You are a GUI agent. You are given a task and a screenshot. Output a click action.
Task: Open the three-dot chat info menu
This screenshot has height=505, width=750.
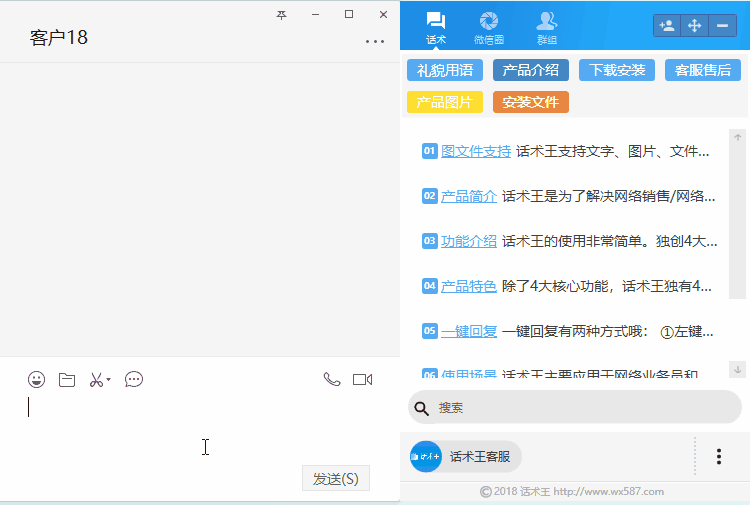pyautogui.click(x=375, y=42)
